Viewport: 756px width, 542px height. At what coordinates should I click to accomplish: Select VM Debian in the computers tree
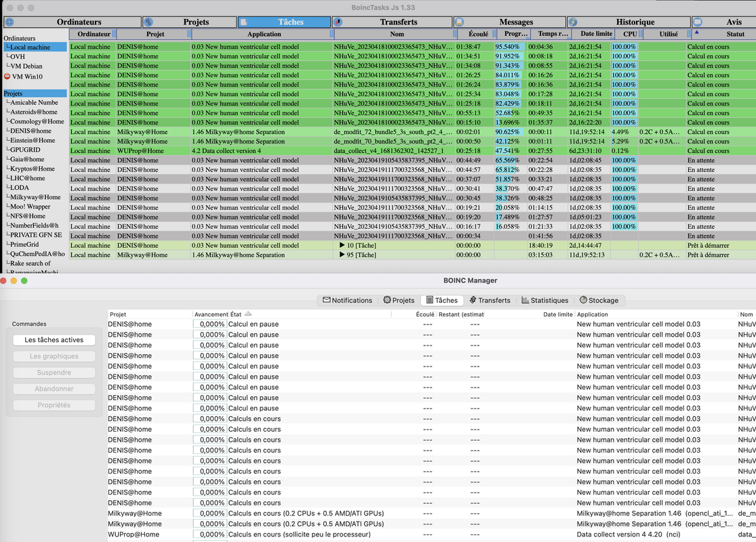(26, 66)
